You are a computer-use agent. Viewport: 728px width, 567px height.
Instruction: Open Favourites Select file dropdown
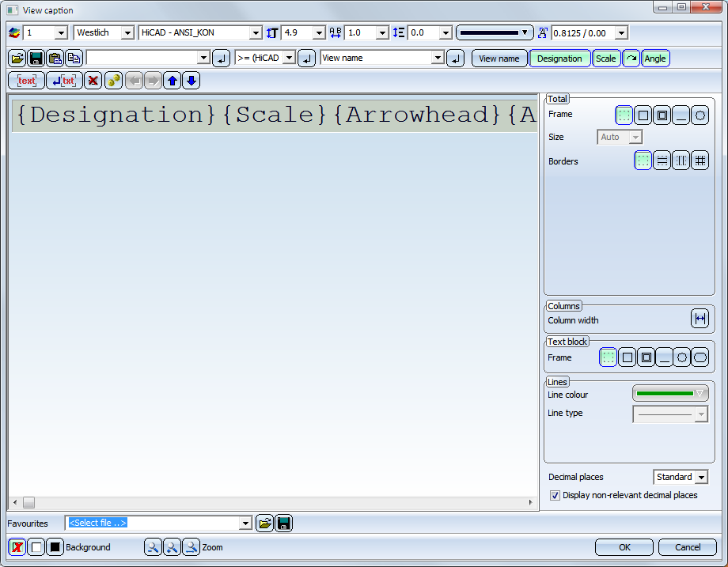tap(245, 524)
